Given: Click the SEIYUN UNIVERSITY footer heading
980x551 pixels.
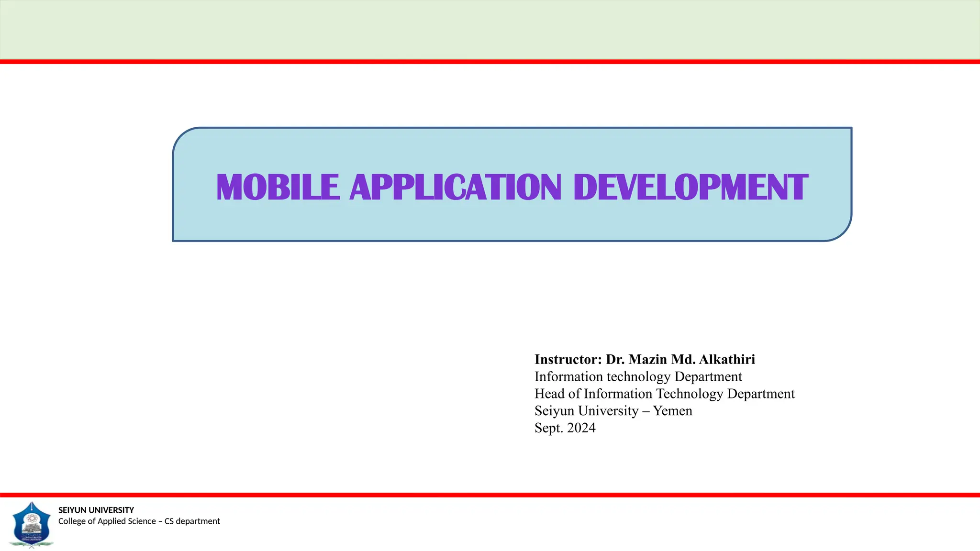Looking at the screenshot, I should (96, 510).
